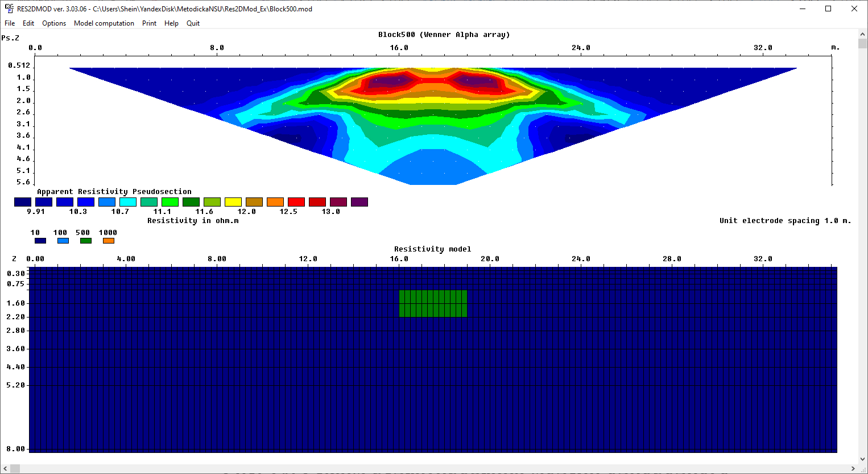Click the 100 ohm.m light blue model swatch
Image resolution: width=868 pixels, height=474 pixels.
[x=63, y=241]
